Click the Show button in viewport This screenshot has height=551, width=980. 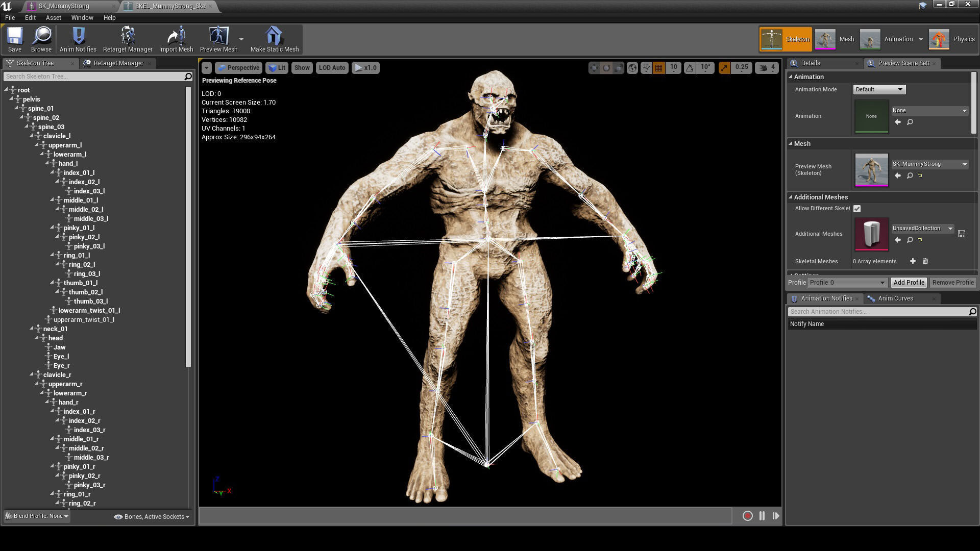tap(302, 68)
